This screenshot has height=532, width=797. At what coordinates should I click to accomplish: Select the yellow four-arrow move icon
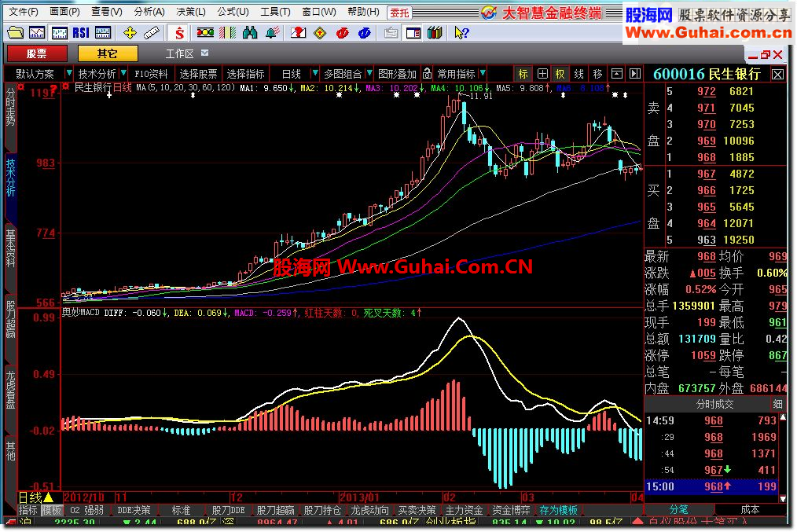[130, 33]
